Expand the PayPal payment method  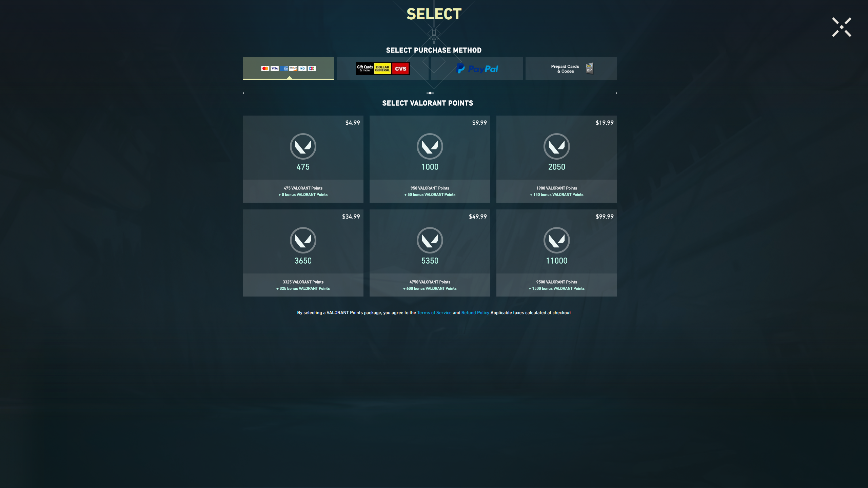point(476,68)
